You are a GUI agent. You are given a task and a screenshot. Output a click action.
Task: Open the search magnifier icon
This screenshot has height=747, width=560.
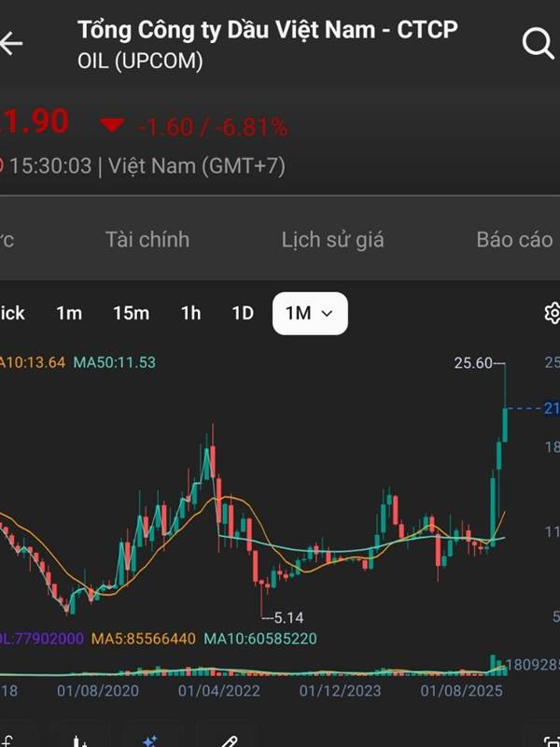point(539,43)
